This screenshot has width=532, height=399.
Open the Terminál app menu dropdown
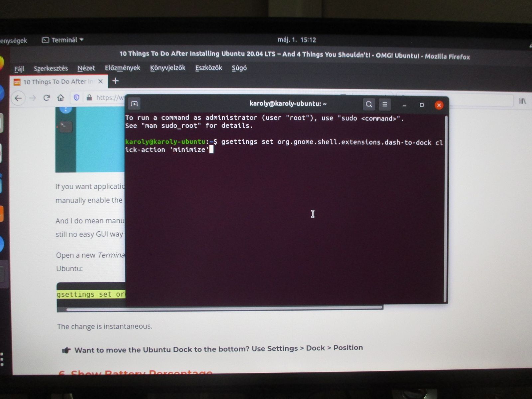pyautogui.click(x=63, y=40)
